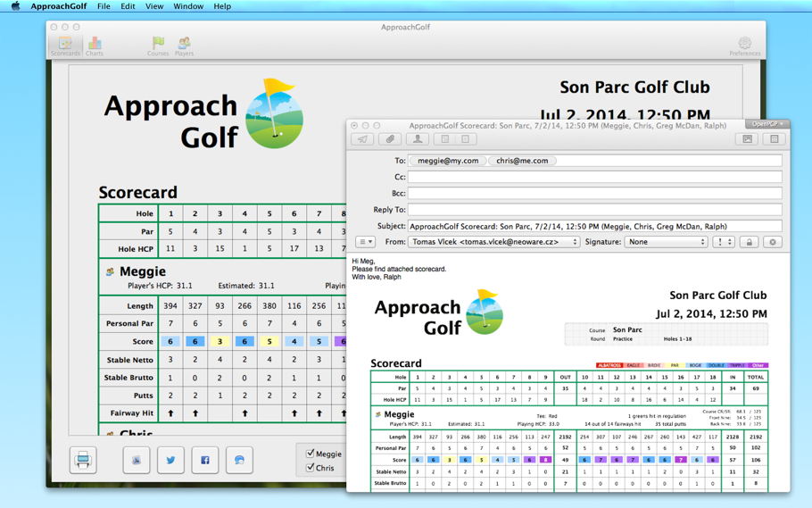The width and height of the screenshot is (812, 508).
Task: Share scorecard via Messages
Action: 239,460
